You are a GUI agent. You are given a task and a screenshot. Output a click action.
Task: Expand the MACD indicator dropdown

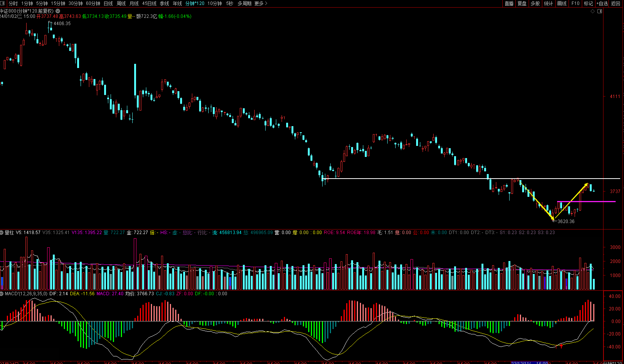pyautogui.click(x=2, y=294)
